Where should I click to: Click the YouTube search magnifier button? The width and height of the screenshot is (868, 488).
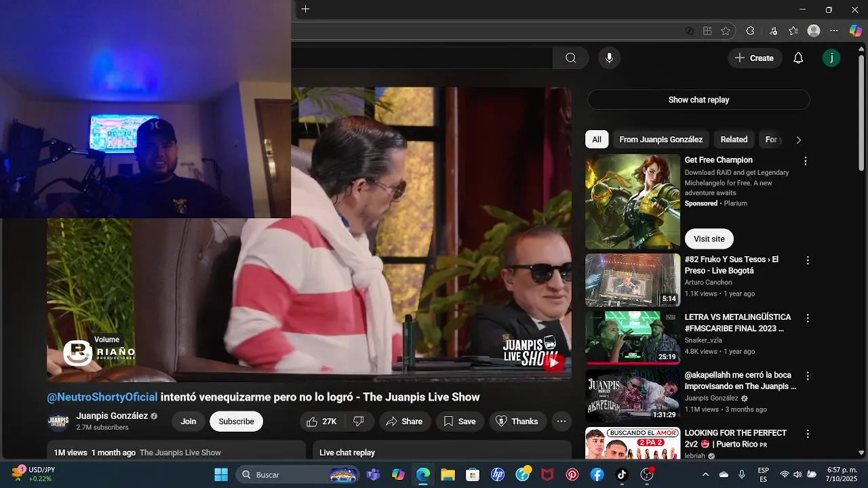pos(571,58)
